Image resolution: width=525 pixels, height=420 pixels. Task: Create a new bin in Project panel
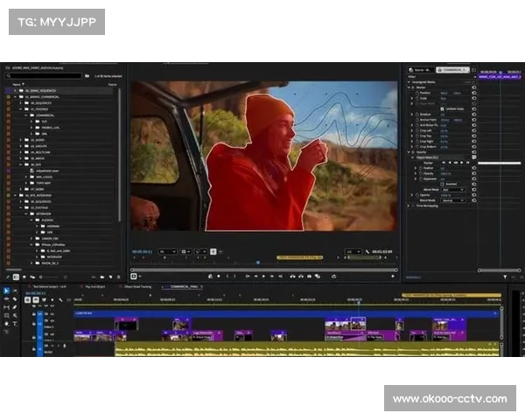pyautogui.click(x=102, y=277)
